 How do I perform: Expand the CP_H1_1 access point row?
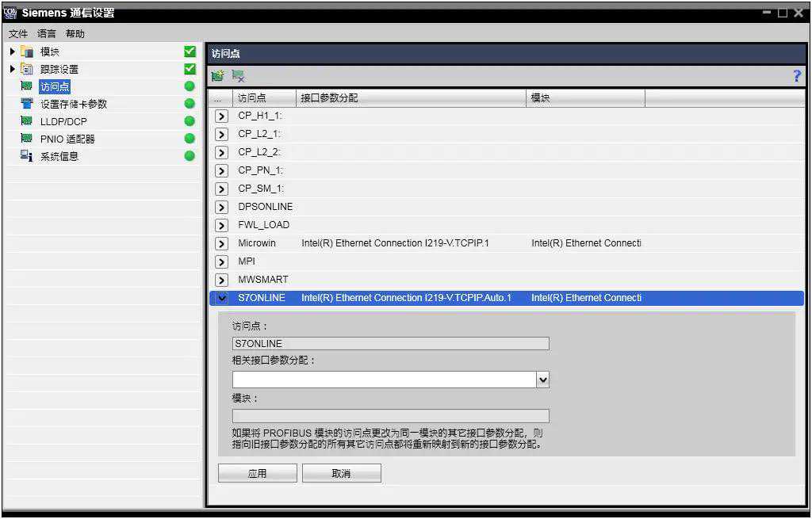click(x=222, y=116)
